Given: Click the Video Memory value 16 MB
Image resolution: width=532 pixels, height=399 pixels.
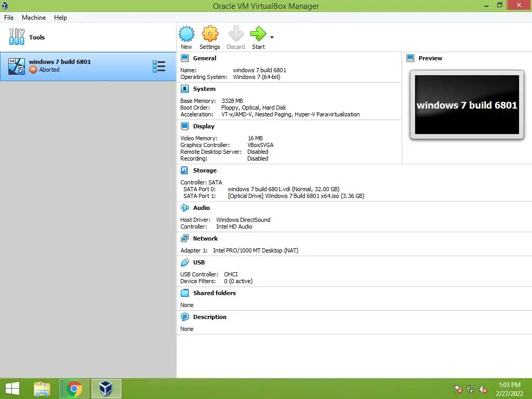Looking at the screenshot, I should (x=255, y=138).
